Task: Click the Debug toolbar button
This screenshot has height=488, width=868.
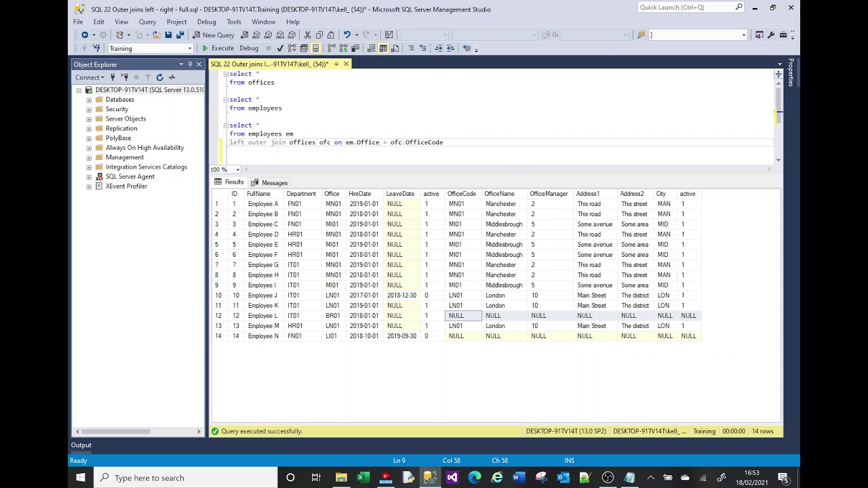Action: point(249,48)
